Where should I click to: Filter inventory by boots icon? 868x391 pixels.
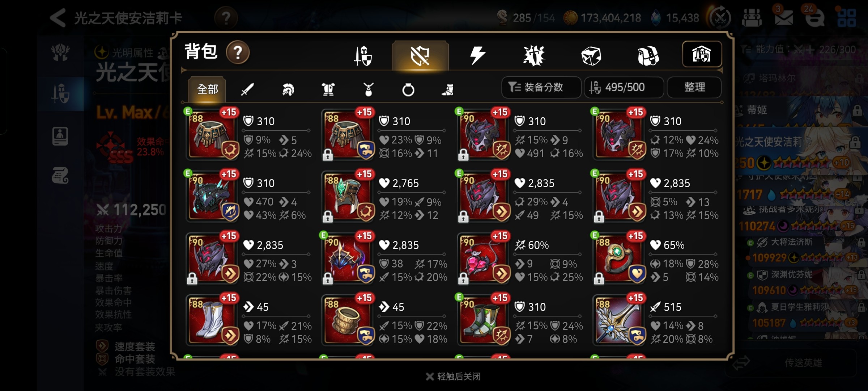[448, 89]
